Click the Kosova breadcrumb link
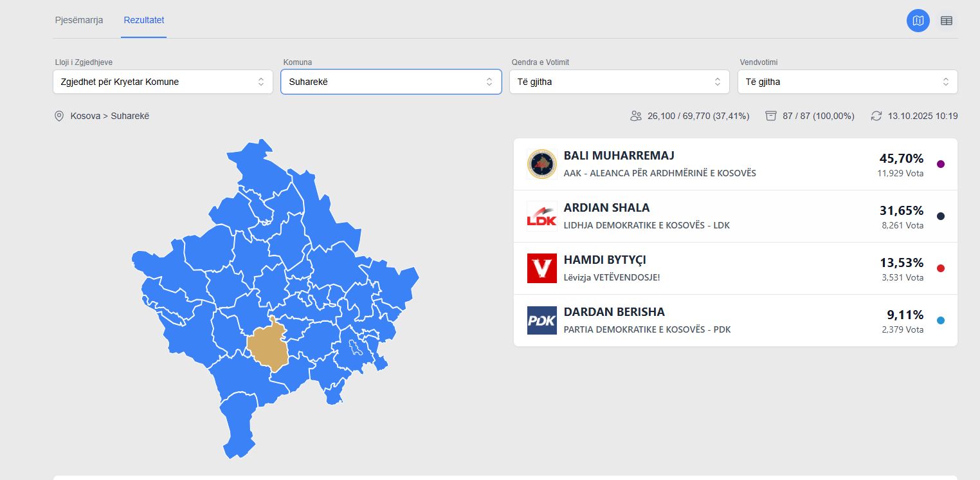Image resolution: width=980 pixels, height=480 pixels. 85,116
